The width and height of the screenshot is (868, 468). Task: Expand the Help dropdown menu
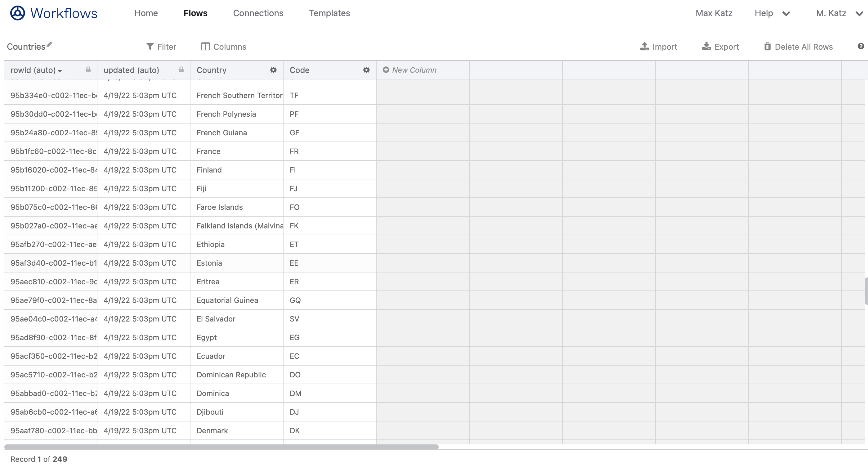[786, 13]
